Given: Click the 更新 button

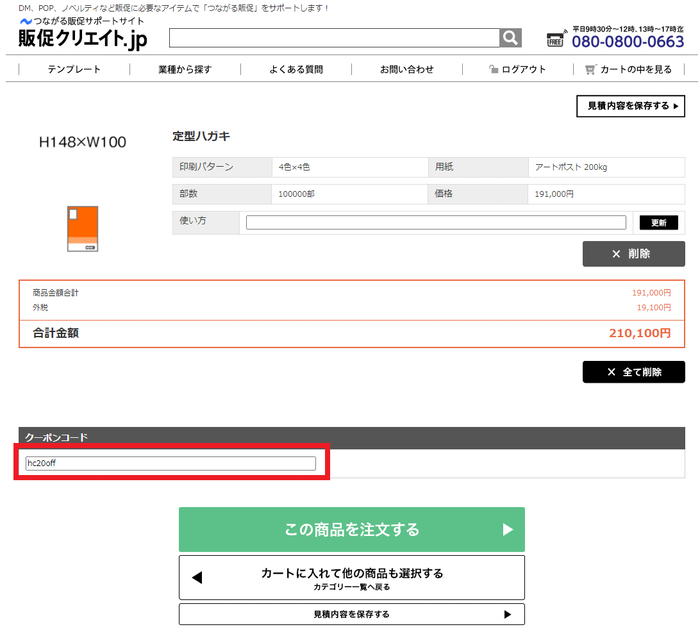Looking at the screenshot, I should (x=658, y=222).
